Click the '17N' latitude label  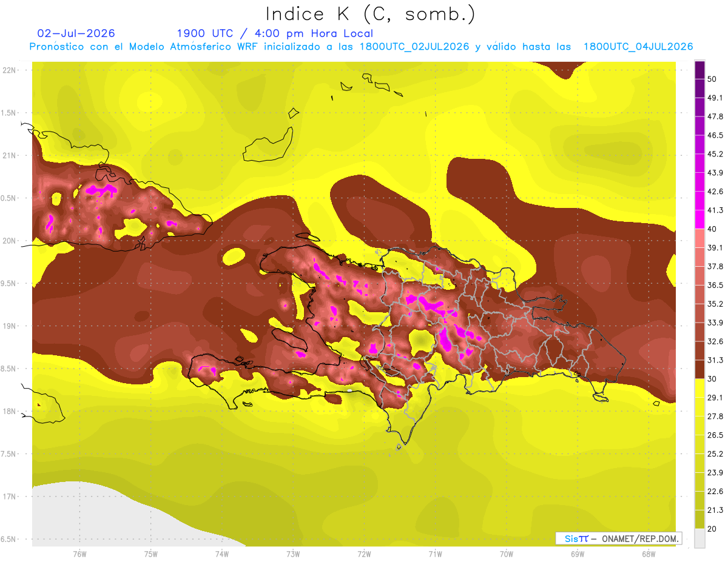tap(10, 497)
